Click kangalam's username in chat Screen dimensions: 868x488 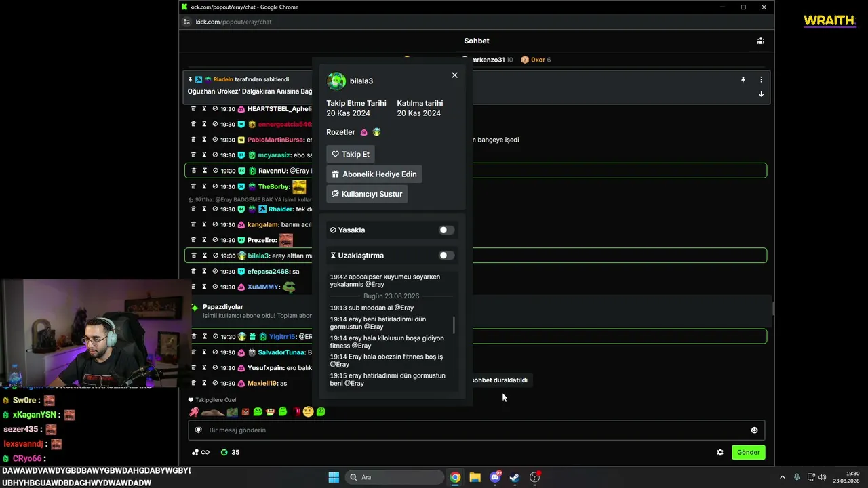tap(263, 224)
